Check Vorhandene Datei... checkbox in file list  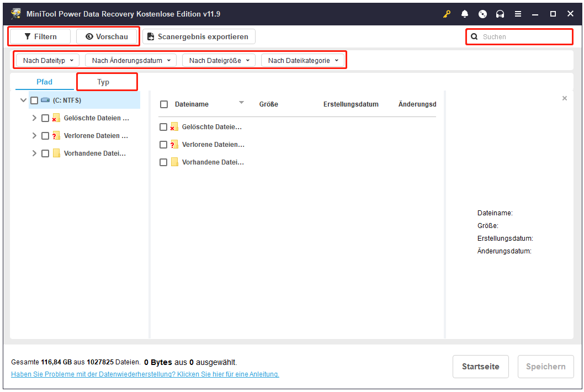click(163, 162)
